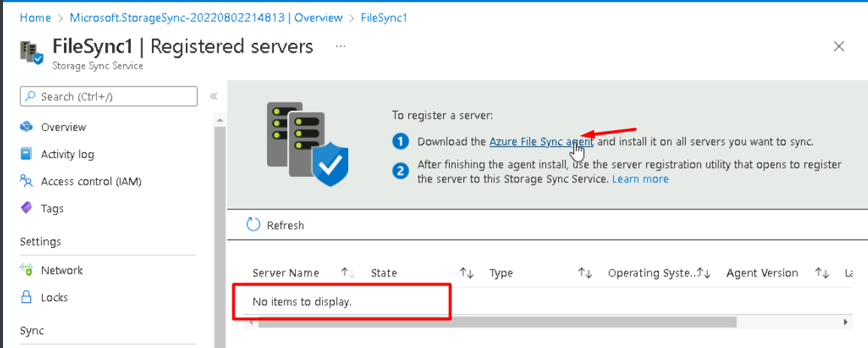Focus the Search (Ctrl+/) input field
Image resolution: width=868 pixels, height=348 pixels.
coord(108,96)
